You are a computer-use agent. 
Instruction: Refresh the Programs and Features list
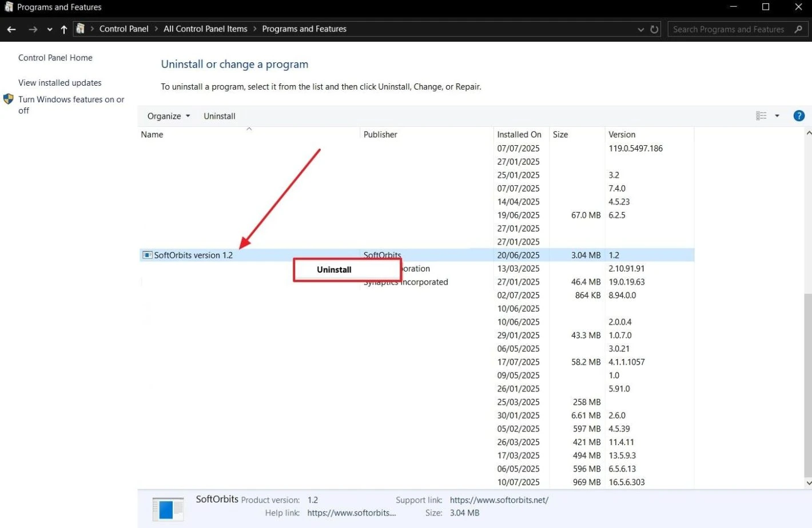tap(654, 29)
